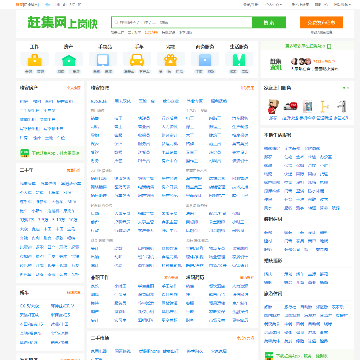360x360 pixels.
Task: Click the silver faucet service icon
Action: pyautogui.click(x=342, y=107)
